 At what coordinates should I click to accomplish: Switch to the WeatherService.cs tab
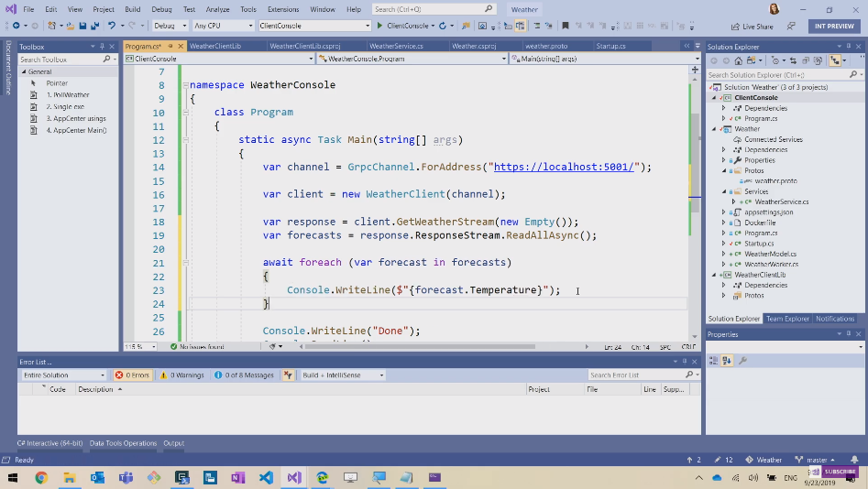pos(396,46)
